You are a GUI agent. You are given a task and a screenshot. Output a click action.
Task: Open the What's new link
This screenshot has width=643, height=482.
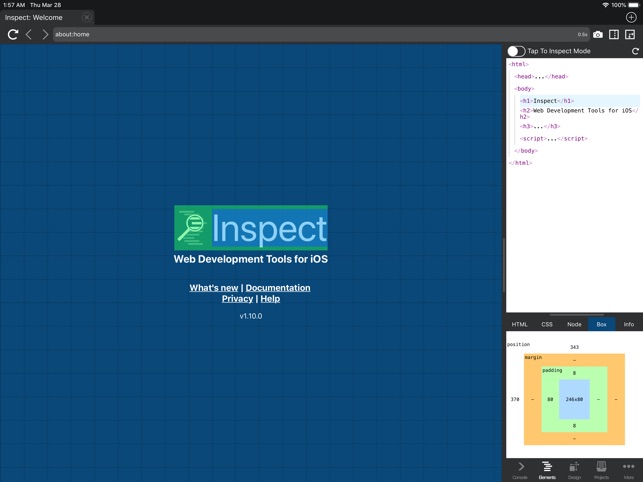pyautogui.click(x=214, y=288)
